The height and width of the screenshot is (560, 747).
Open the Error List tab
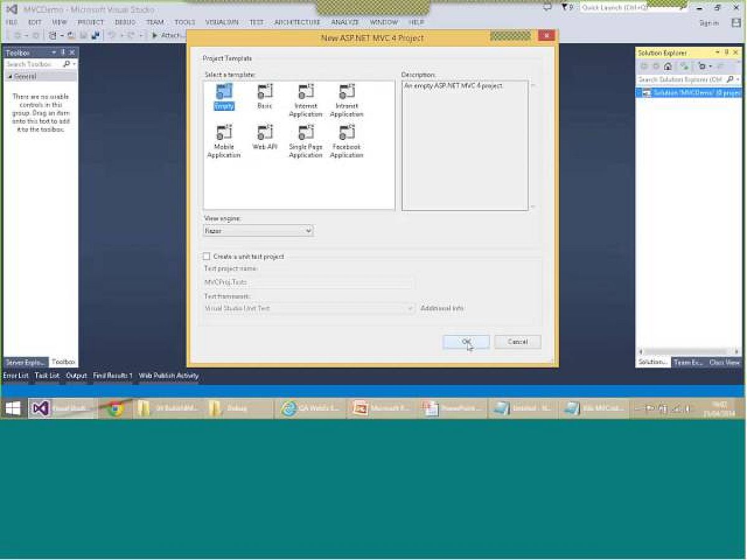[x=16, y=376]
